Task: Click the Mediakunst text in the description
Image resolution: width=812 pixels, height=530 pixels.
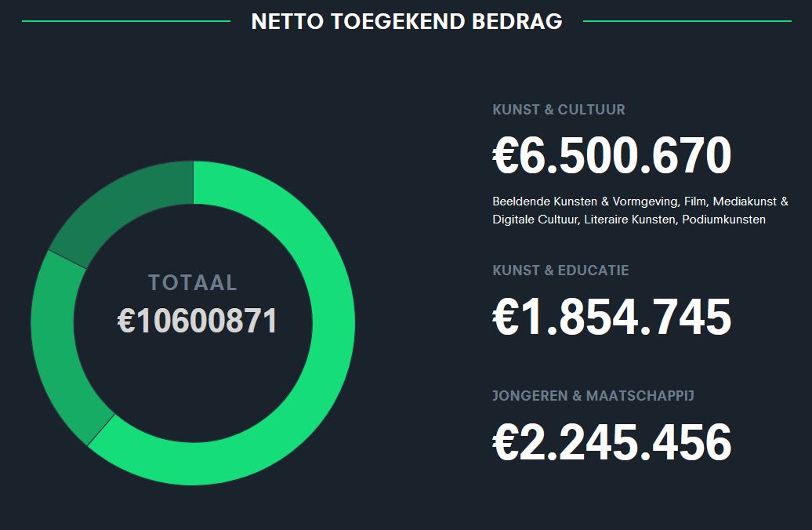Action: (x=745, y=201)
